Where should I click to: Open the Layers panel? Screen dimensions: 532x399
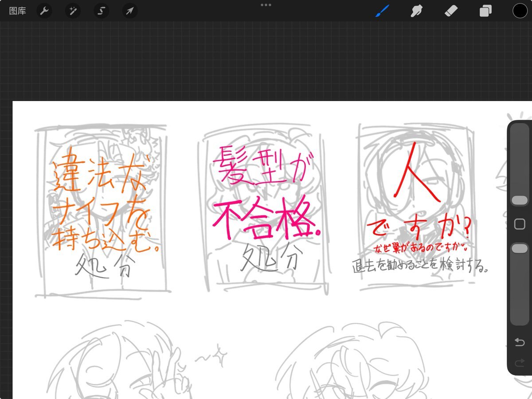(x=485, y=11)
